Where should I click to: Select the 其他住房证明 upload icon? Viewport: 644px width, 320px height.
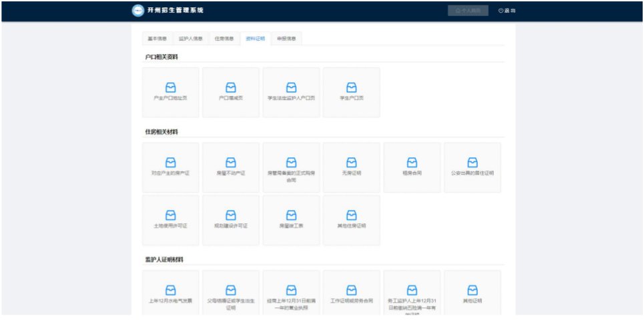point(352,215)
